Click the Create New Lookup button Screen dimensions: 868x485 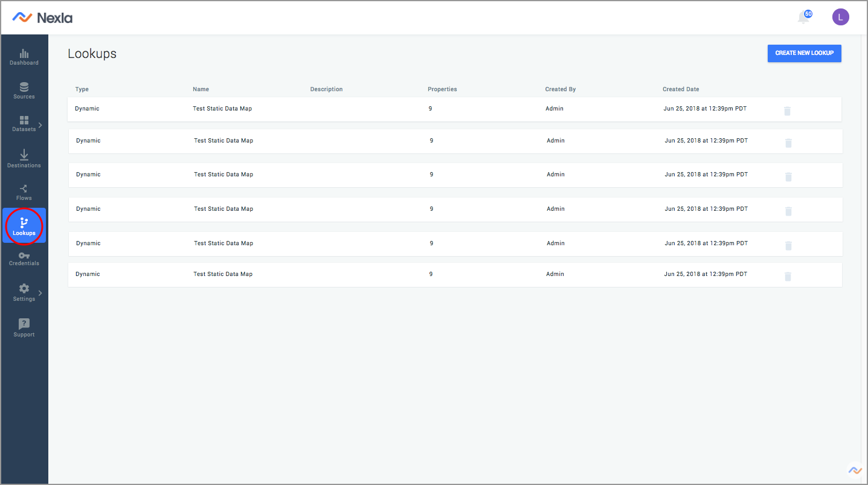(x=804, y=53)
